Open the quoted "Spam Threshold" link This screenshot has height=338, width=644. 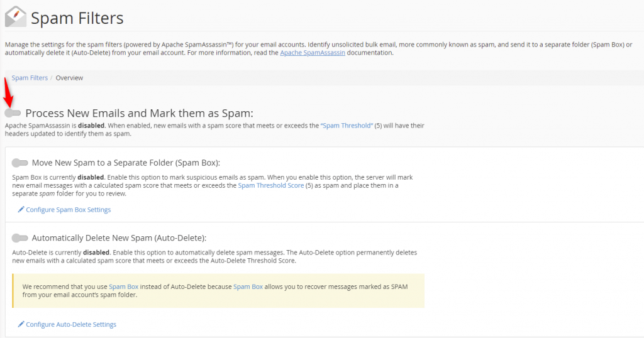[347, 126]
